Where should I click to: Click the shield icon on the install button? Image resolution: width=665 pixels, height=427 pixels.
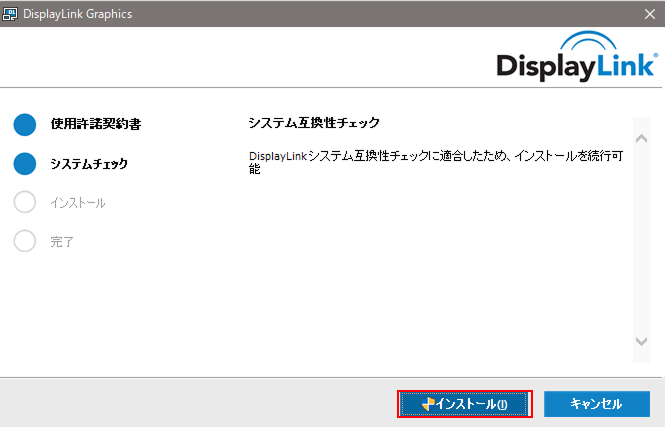coord(429,404)
